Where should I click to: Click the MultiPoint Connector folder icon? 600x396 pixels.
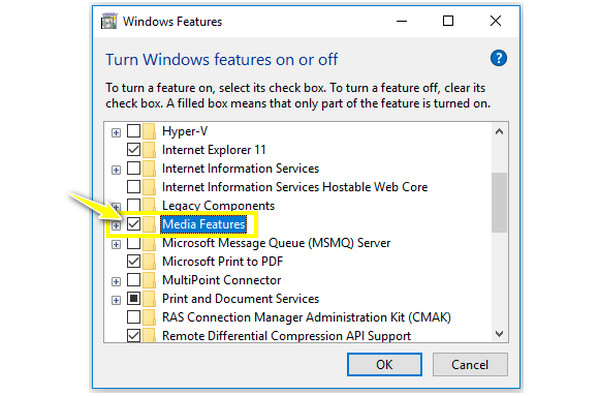click(149, 280)
